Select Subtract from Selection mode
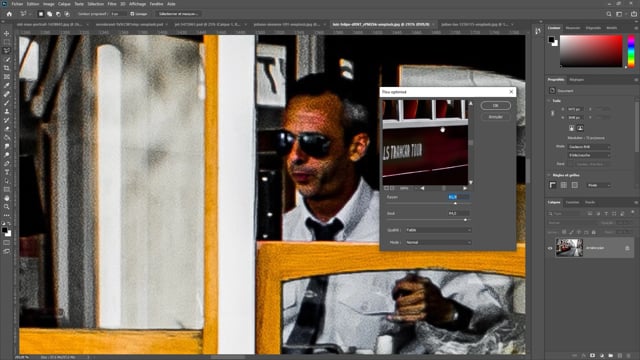This screenshot has width=640, height=360. click(x=58, y=14)
